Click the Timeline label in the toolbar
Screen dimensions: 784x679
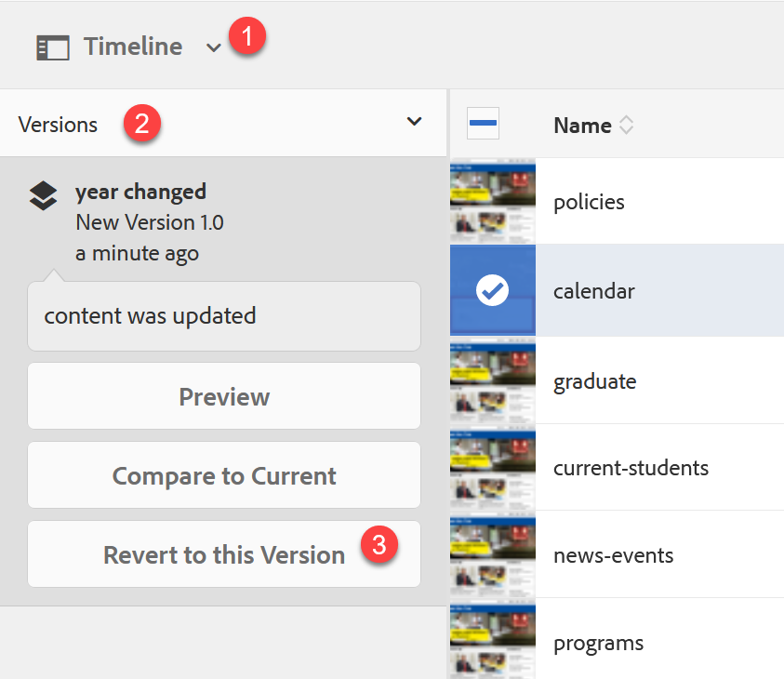tap(133, 47)
